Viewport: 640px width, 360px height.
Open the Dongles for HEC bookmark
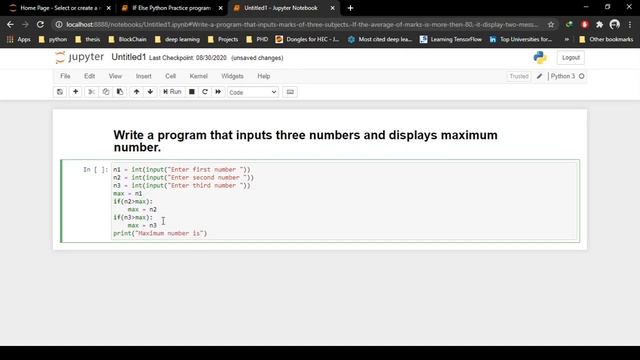pos(307,39)
